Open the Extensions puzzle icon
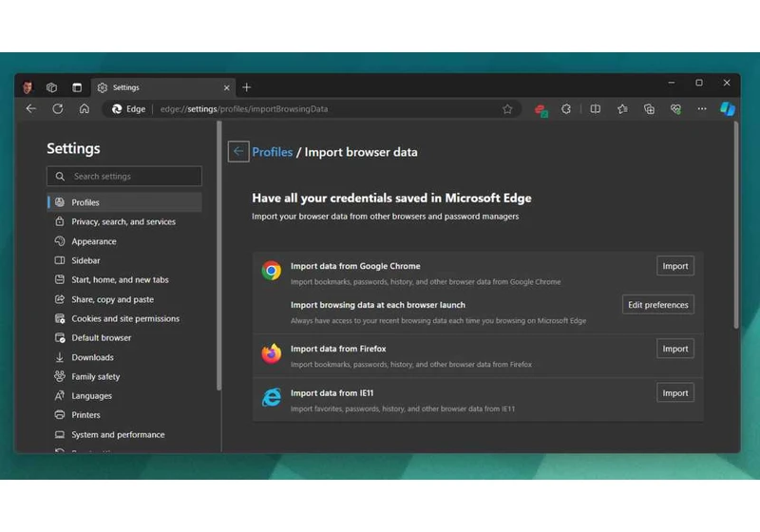Screen dimensions: 760x532 click(566, 109)
